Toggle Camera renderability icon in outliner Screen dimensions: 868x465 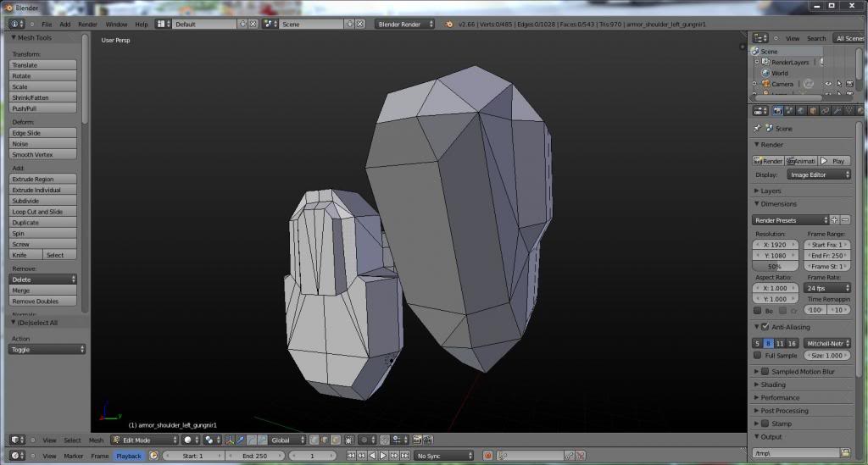tap(849, 84)
